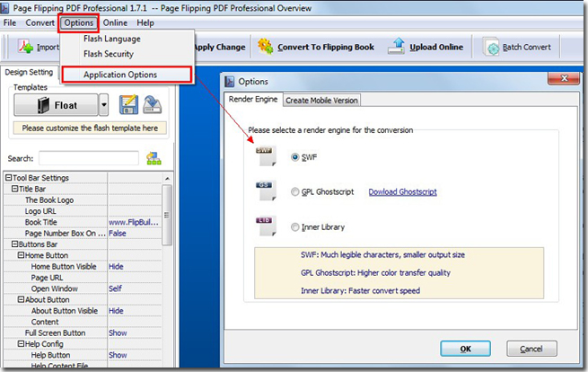Click the Options menu

(78, 22)
